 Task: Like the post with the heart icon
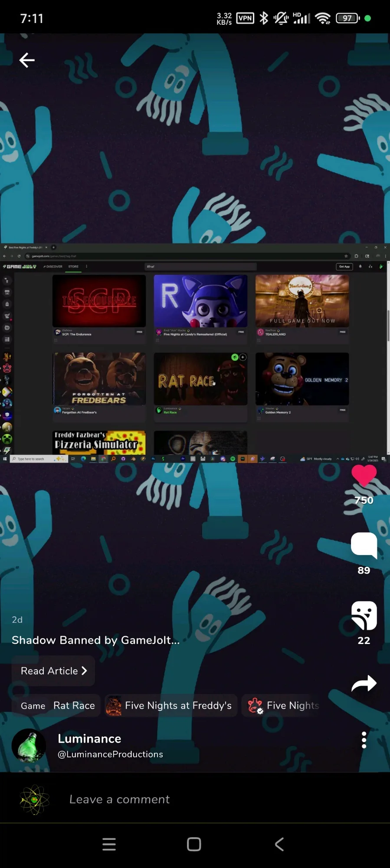pyautogui.click(x=364, y=476)
